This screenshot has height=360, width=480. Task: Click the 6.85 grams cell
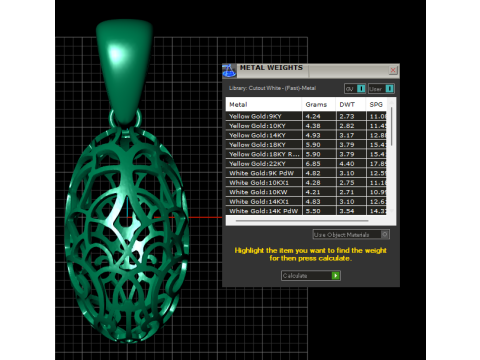click(319, 164)
